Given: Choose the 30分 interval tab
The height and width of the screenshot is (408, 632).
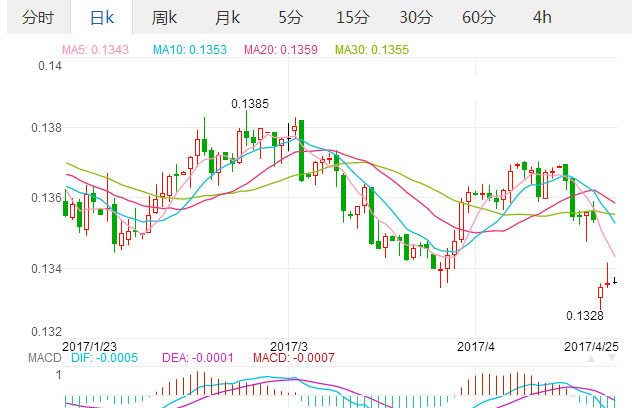Looking at the screenshot, I should (416, 17).
